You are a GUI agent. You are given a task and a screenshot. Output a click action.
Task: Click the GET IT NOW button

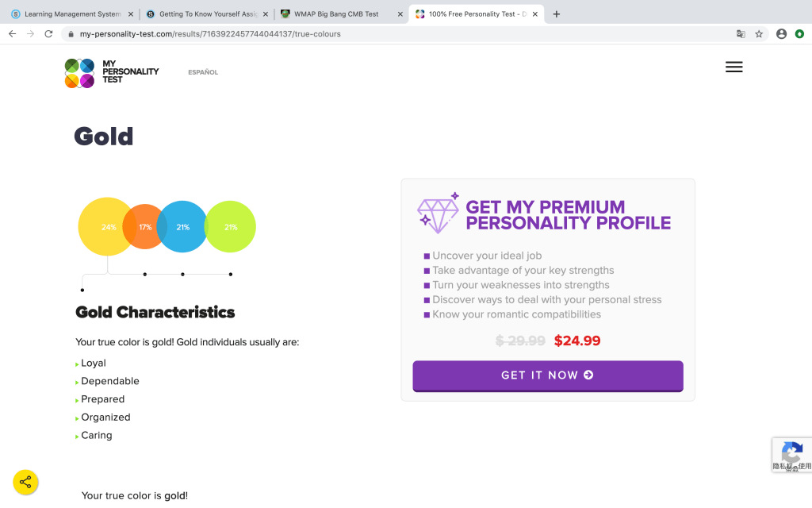[x=547, y=375]
